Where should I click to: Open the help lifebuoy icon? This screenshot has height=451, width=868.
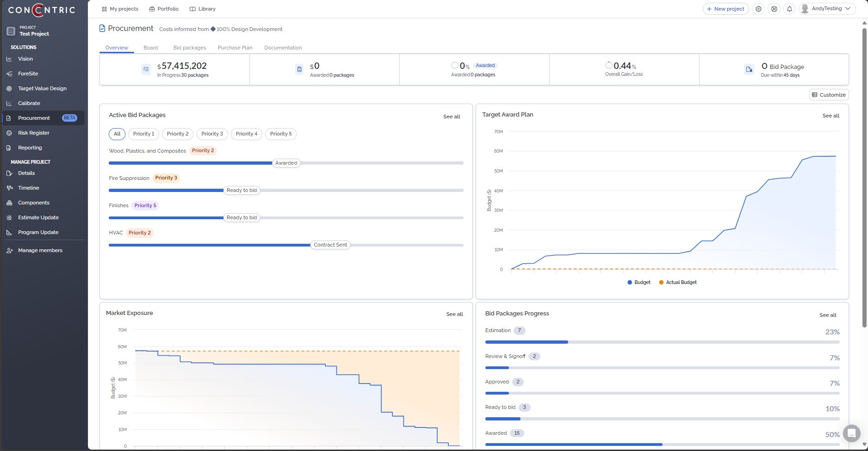(774, 9)
